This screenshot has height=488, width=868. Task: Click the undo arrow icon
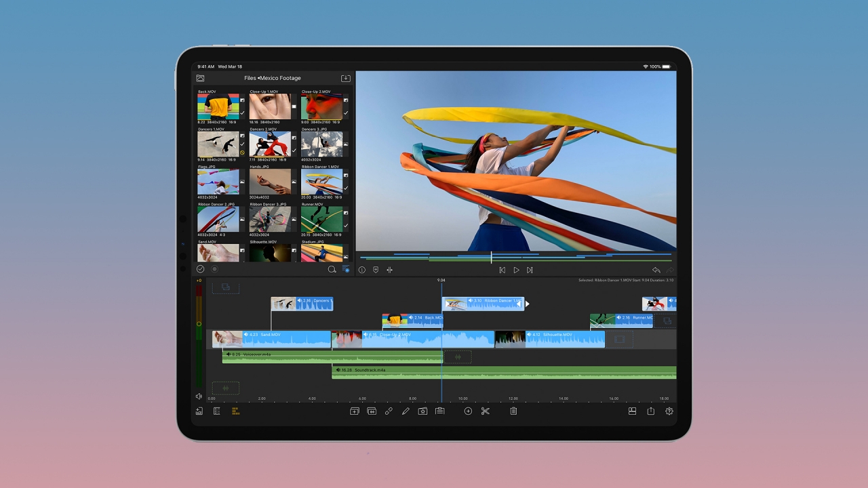656,270
